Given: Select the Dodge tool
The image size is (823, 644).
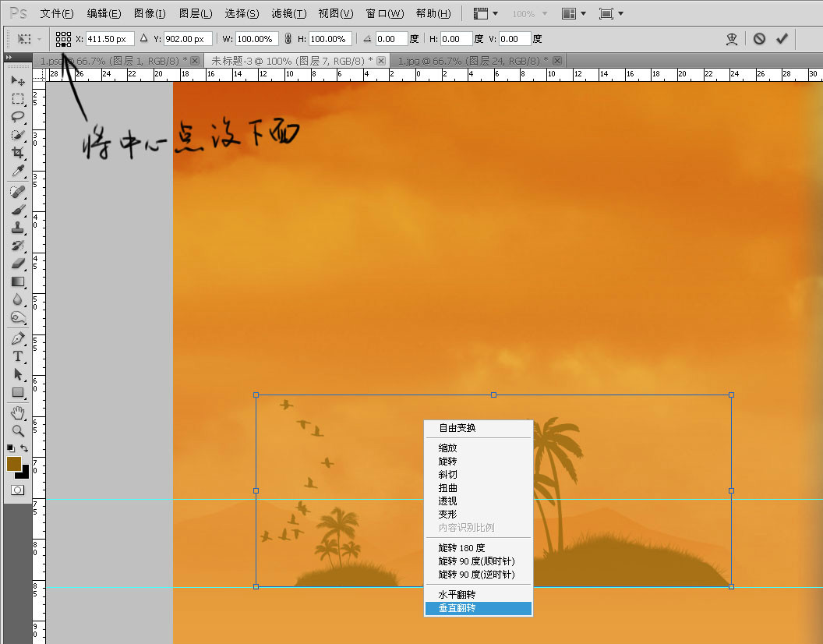Looking at the screenshot, I should point(18,317).
